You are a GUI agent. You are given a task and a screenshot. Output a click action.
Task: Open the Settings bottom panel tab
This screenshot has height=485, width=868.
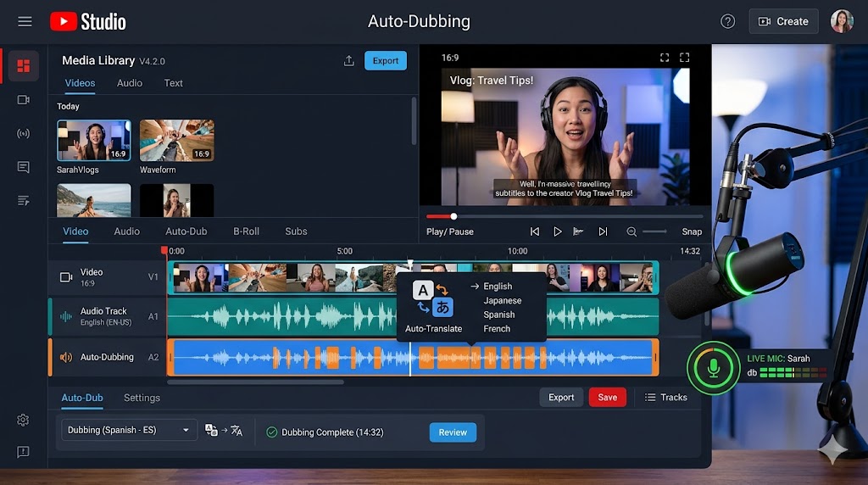(x=142, y=398)
